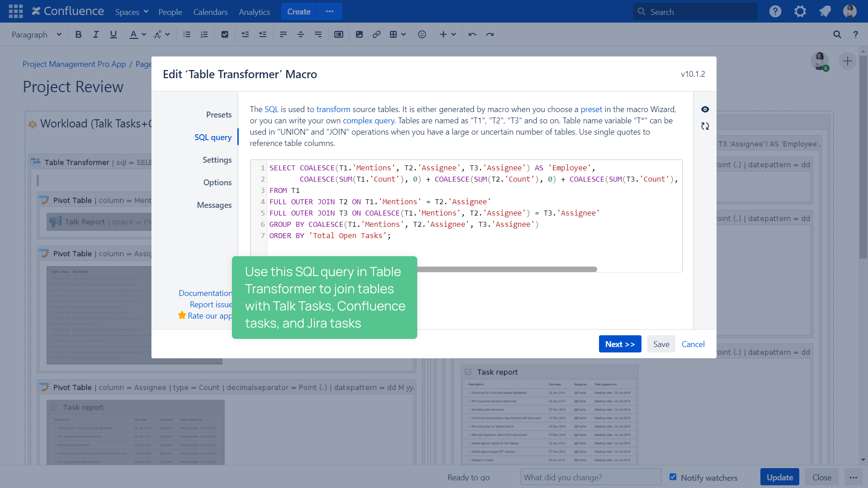Insert a link

(x=377, y=34)
